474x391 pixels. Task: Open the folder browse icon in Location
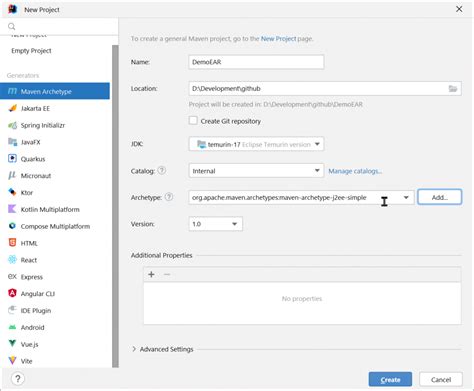tap(453, 89)
